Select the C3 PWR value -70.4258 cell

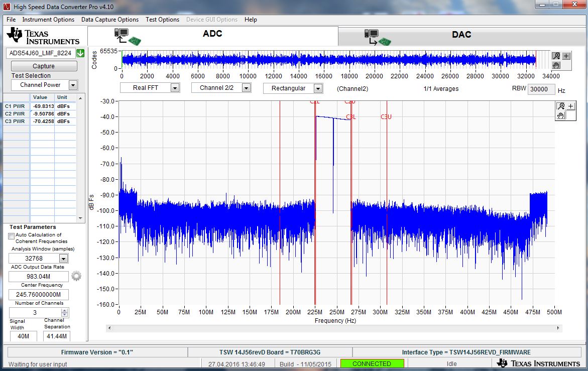point(42,121)
